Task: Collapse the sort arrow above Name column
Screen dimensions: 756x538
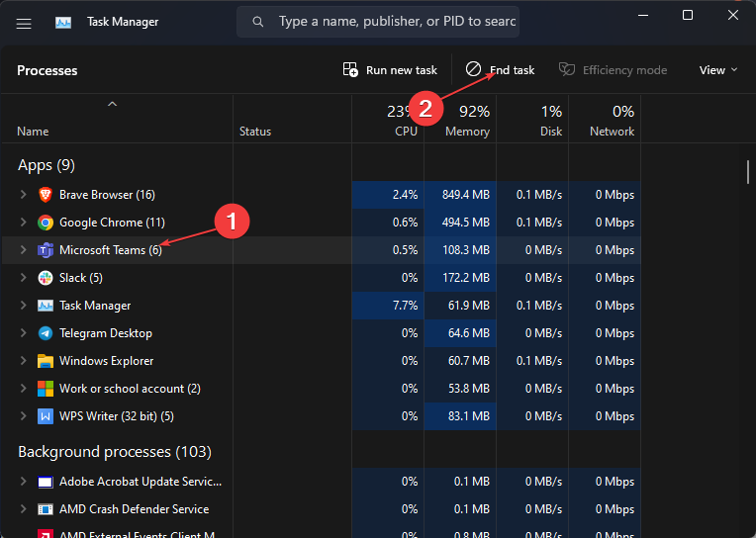Action: tap(113, 104)
